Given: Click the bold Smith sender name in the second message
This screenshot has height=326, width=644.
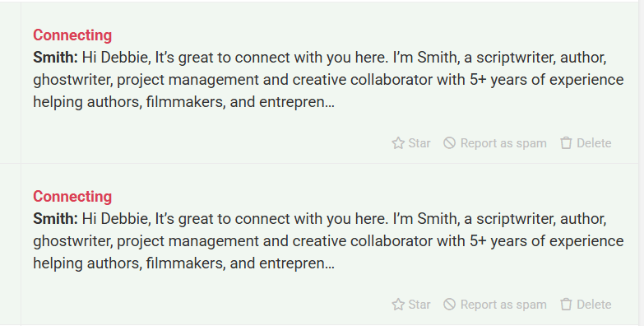Looking at the screenshot, I should coord(55,218).
